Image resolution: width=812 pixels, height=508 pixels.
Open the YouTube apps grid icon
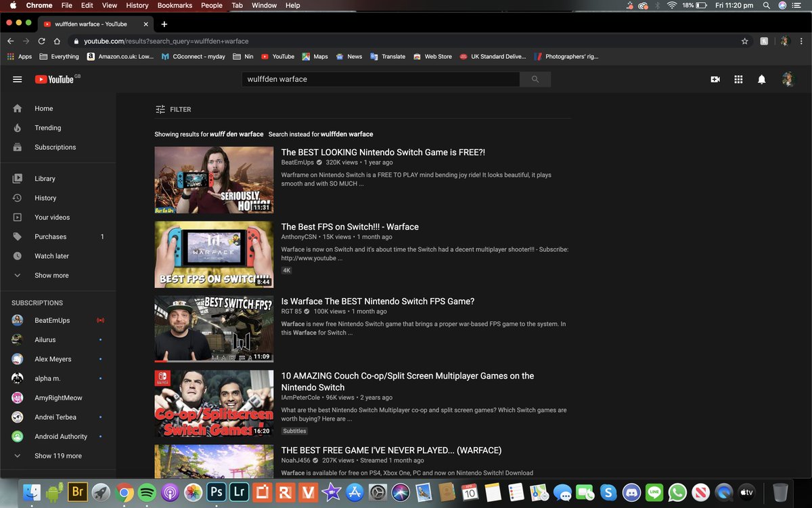click(738, 79)
